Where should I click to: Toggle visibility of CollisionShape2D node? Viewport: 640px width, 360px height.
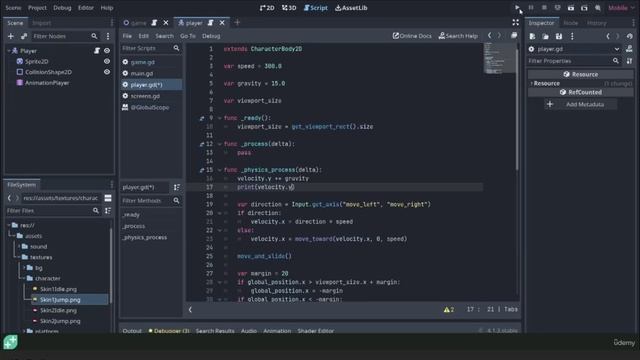(x=107, y=72)
